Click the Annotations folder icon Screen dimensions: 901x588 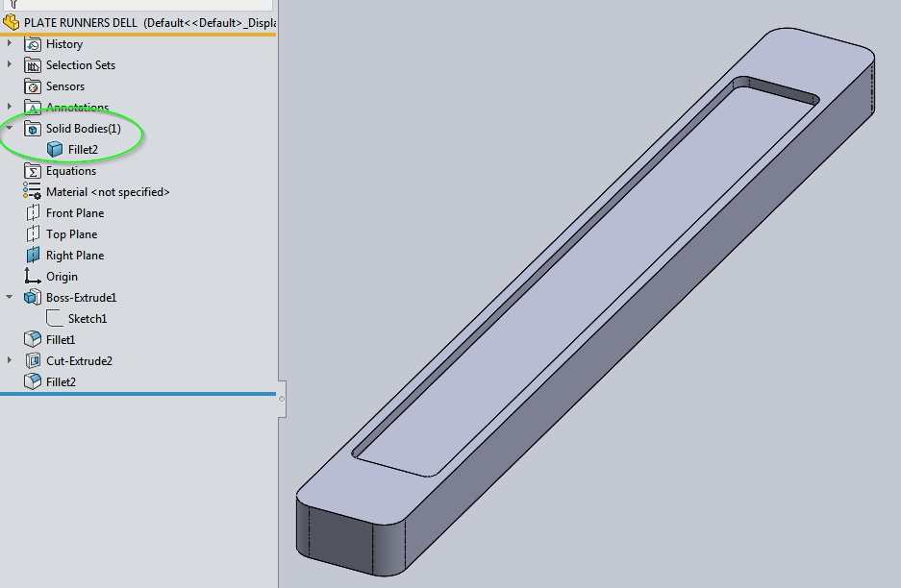(33, 108)
